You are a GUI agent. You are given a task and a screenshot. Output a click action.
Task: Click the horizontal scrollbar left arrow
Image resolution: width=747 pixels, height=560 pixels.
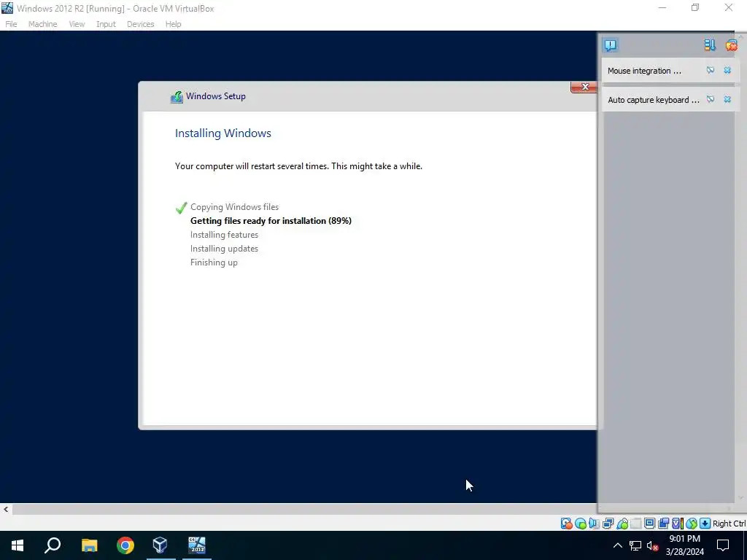point(6,510)
